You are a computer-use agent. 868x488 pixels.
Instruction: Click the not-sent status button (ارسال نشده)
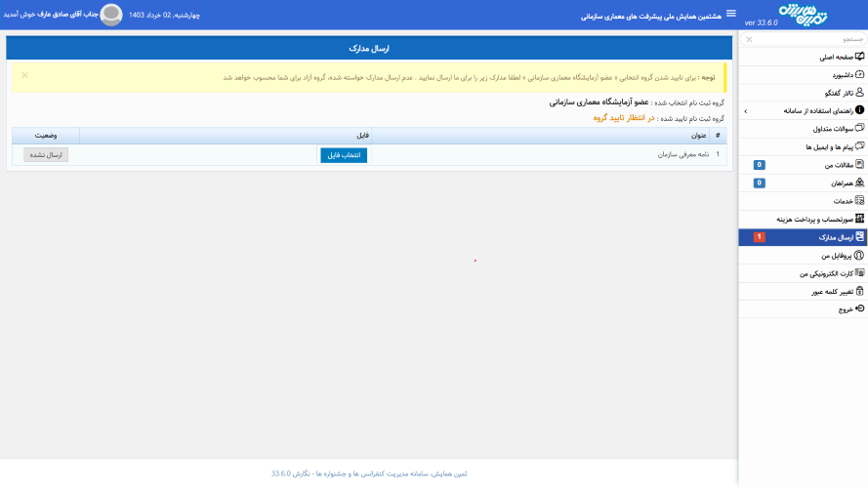click(x=46, y=155)
